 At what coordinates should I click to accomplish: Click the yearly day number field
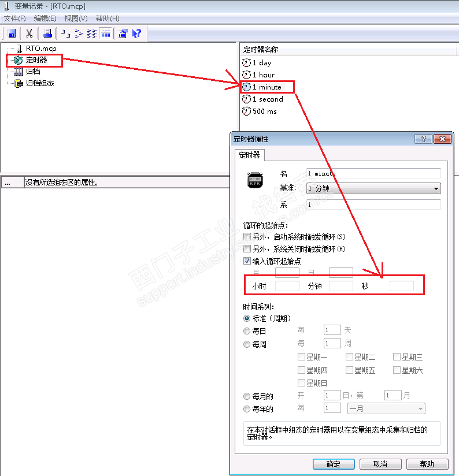click(x=332, y=408)
